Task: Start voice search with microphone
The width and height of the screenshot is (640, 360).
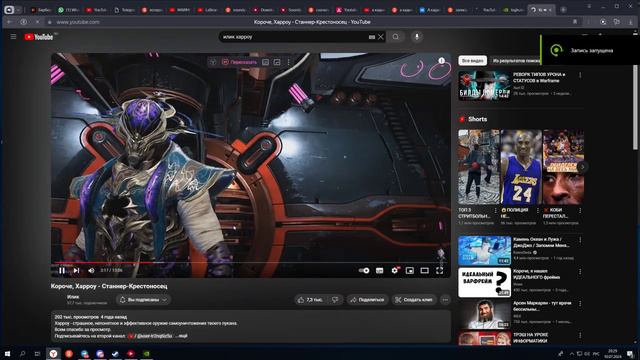Action: pos(417,37)
